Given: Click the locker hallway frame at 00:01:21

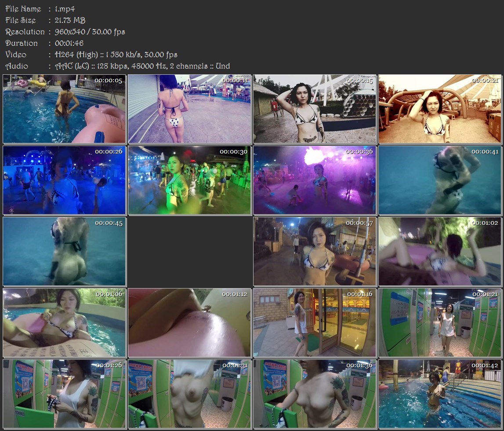Looking at the screenshot, I should tap(440, 323).
